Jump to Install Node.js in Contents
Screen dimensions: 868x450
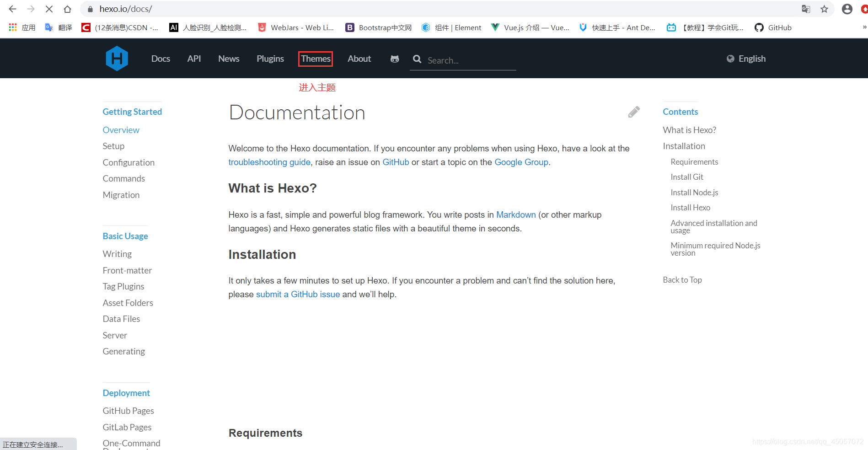(x=694, y=193)
